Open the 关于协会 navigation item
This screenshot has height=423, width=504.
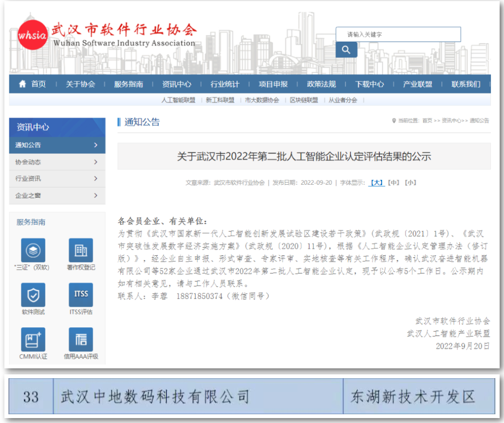tap(80, 84)
